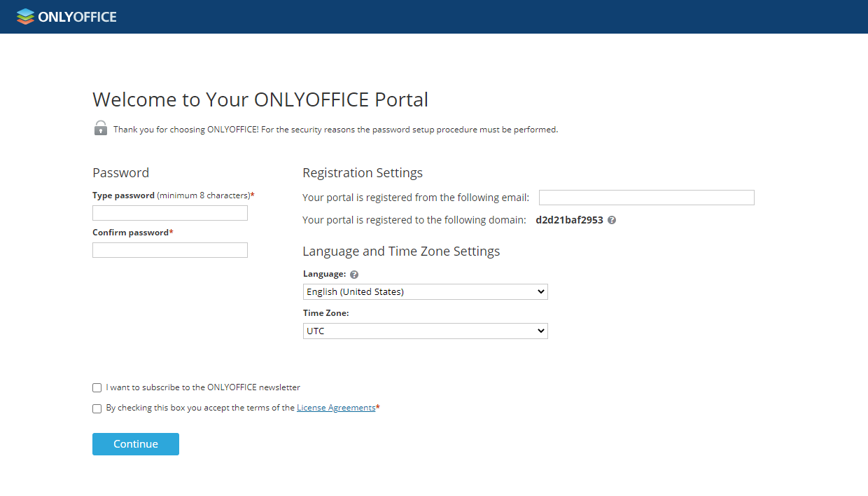Open the Time Zone dropdown
The width and height of the screenshot is (868, 496).
coord(425,331)
